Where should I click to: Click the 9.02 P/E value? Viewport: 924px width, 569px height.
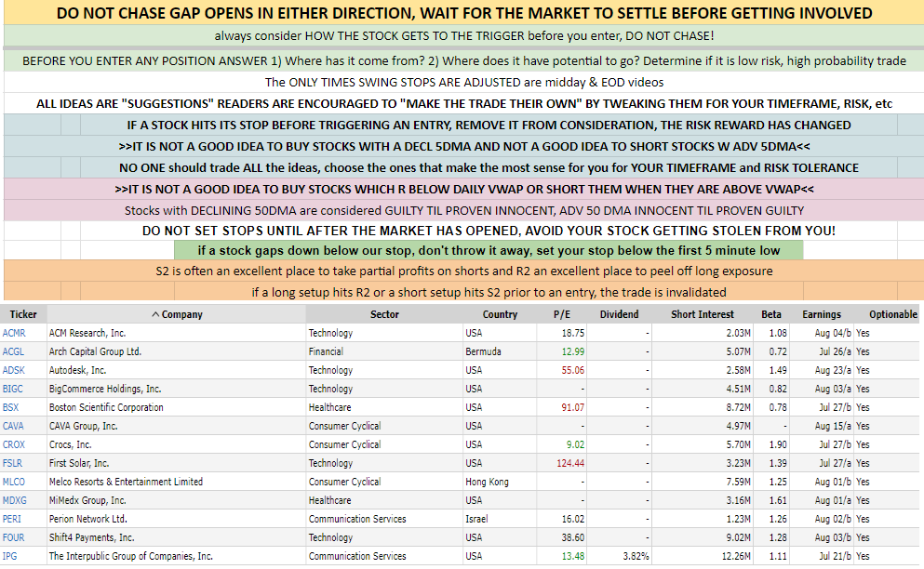tap(575, 444)
